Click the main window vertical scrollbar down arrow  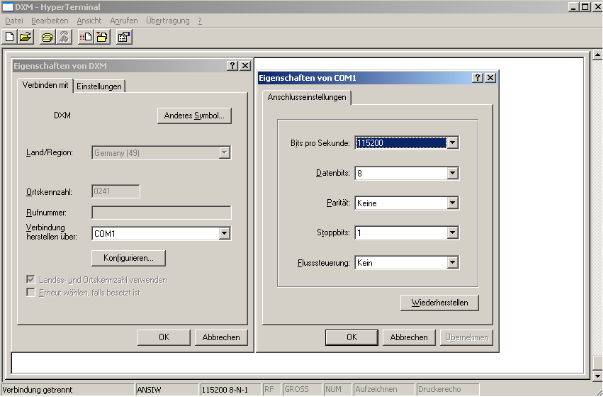pos(597,375)
